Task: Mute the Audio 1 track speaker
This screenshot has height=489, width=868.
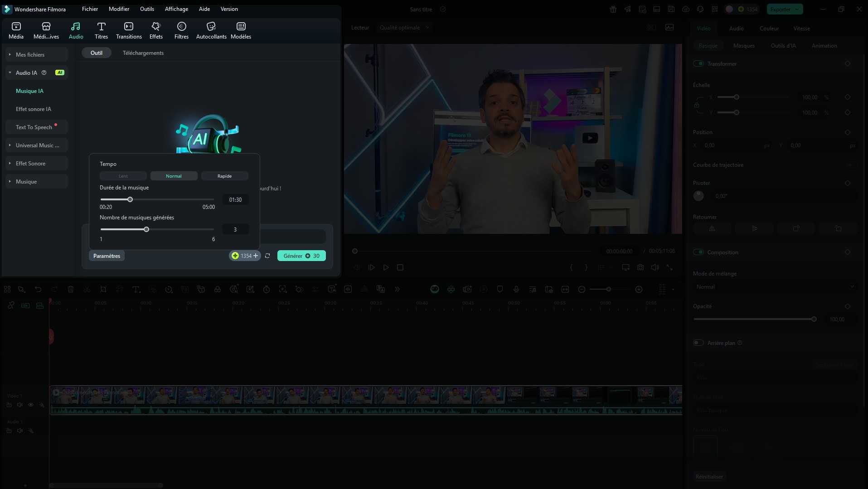Action: [x=20, y=431]
